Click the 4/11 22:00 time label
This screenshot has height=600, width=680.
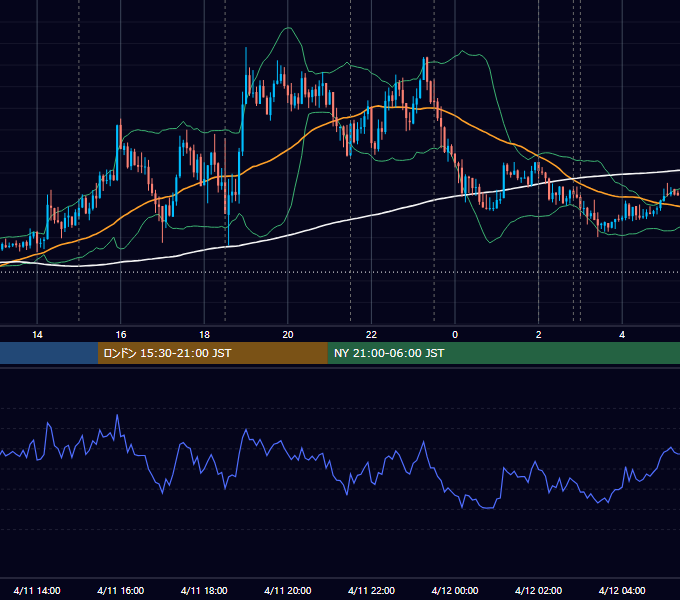(371, 590)
